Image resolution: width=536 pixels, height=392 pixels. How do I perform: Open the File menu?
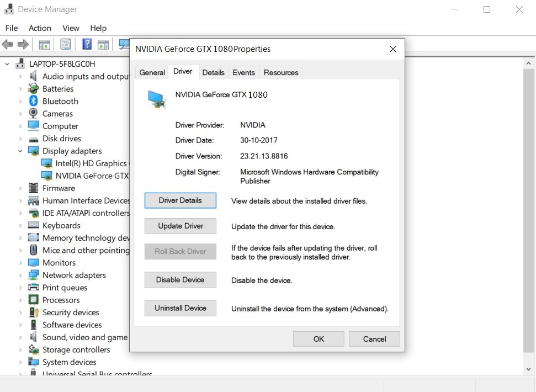[11, 28]
